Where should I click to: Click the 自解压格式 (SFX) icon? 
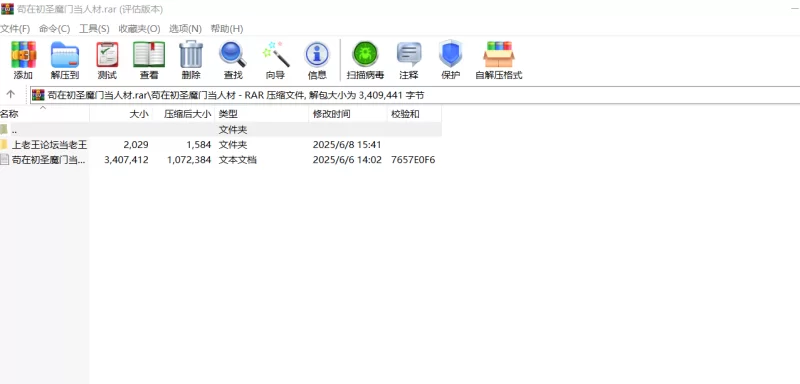point(498,55)
